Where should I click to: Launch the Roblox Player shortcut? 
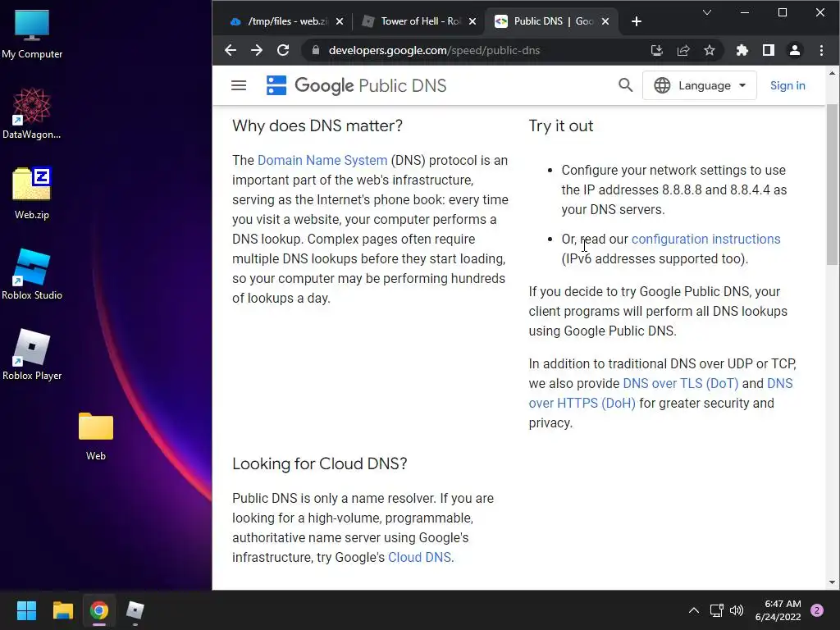(x=32, y=354)
